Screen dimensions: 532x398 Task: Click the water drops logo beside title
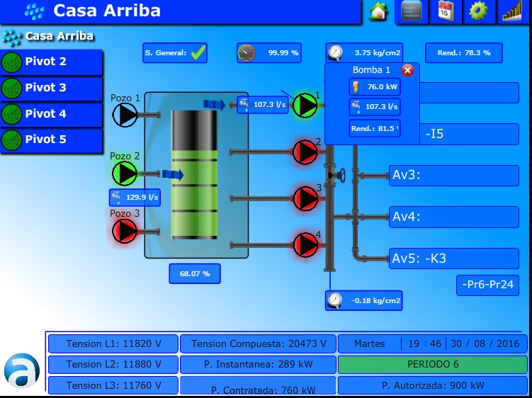[x=34, y=11]
